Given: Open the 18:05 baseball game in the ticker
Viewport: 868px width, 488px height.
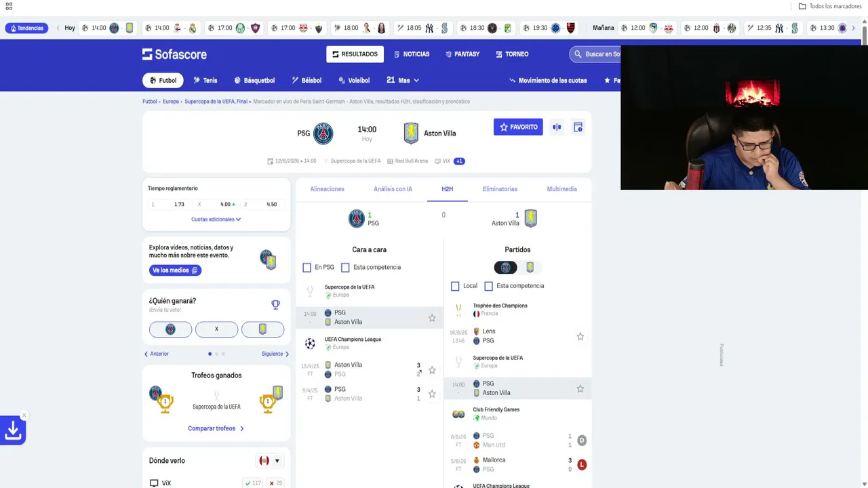Looking at the screenshot, I should click(x=423, y=28).
